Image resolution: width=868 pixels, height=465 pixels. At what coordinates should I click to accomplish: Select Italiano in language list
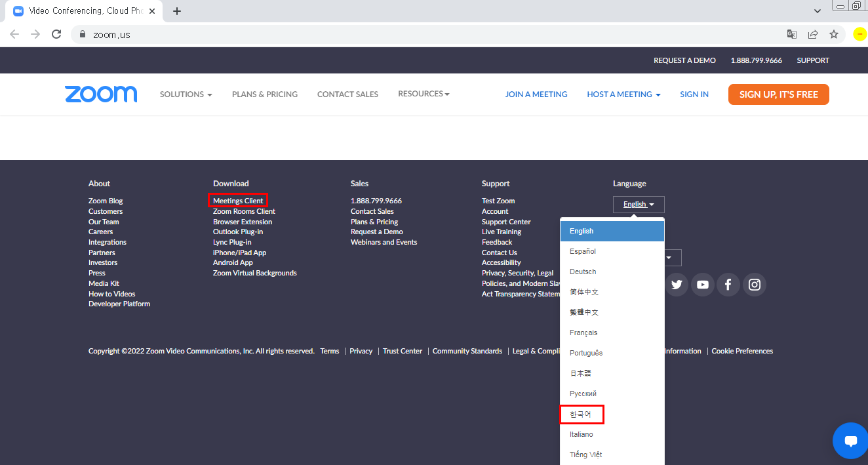point(612,434)
